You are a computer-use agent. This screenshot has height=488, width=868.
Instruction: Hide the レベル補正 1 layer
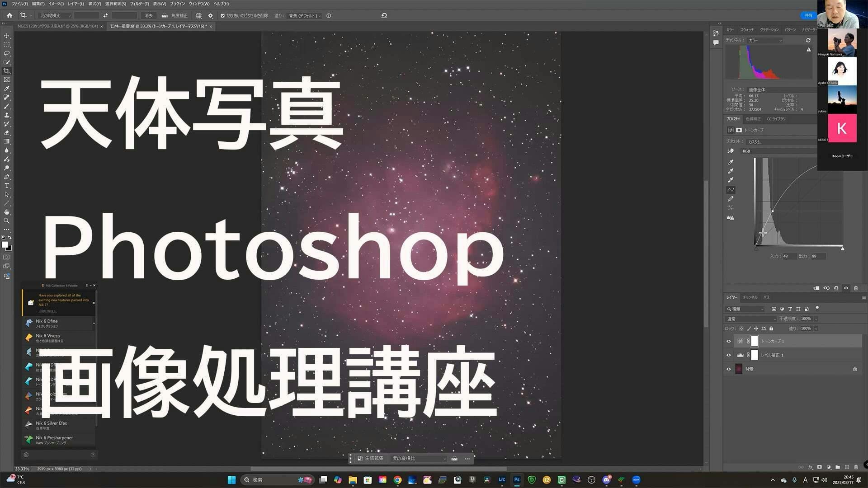pyautogui.click(x=728, y=355)
